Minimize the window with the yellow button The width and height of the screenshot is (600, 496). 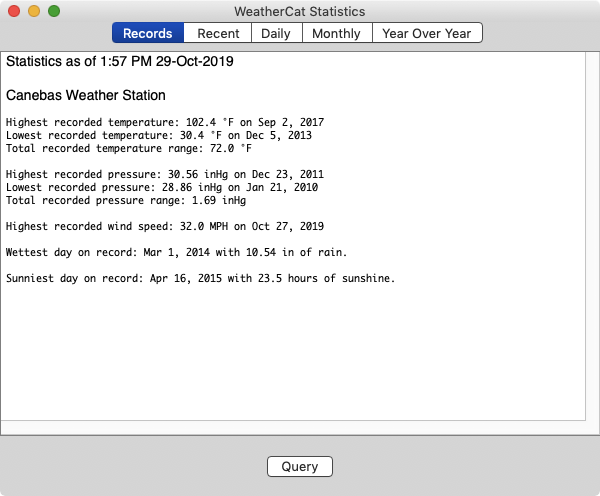[x=34, y=11]
